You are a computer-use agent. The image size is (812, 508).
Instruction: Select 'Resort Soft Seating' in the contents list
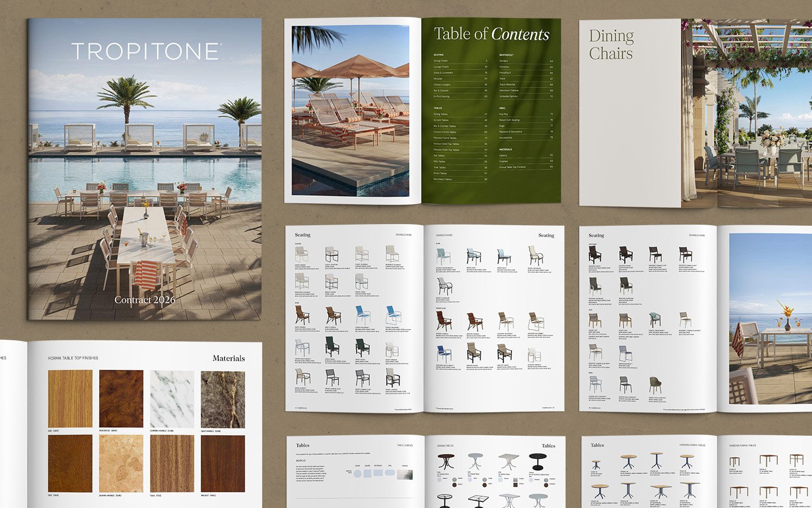click(509, 120)
